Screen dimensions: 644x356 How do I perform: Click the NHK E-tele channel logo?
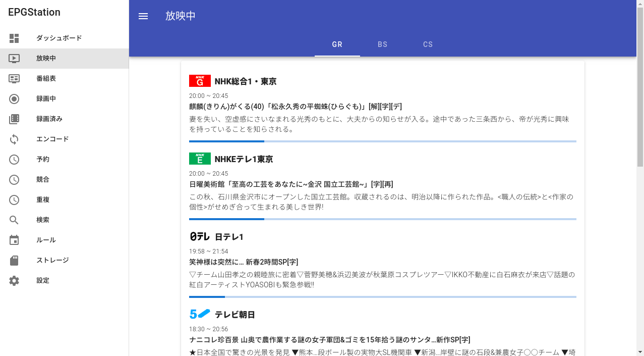coord(200,159)
